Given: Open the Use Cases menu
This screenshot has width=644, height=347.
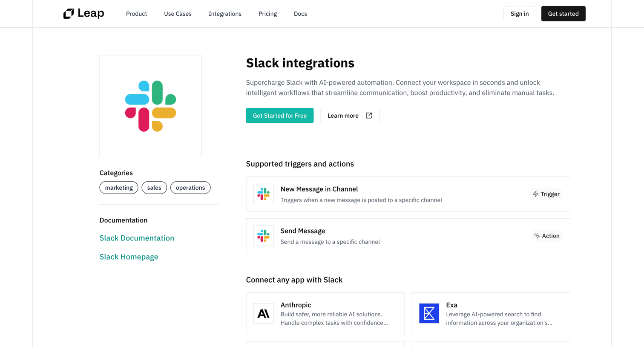Looking at the screenshot, I should click(178, 14).
